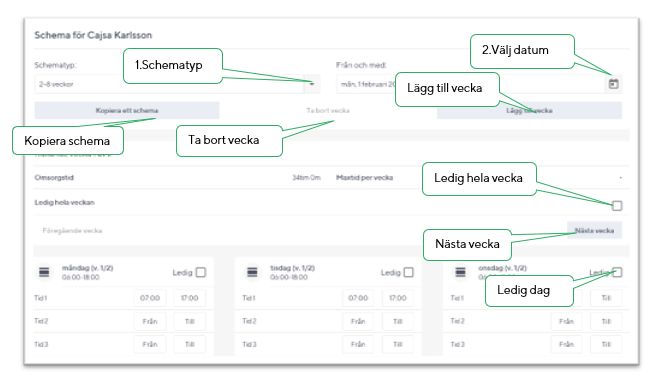Click måndag Tid 3 Till field

[190, 344]
